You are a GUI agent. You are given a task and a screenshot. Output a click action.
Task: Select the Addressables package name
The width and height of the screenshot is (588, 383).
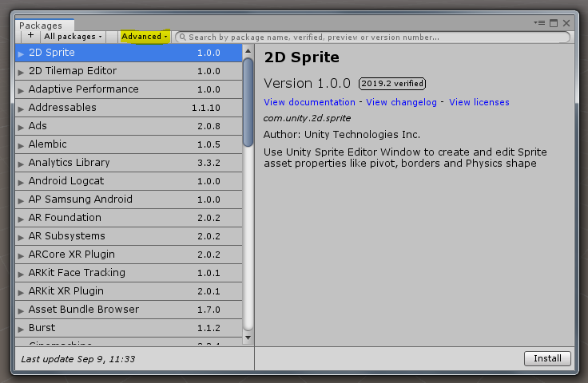point(62,108)
